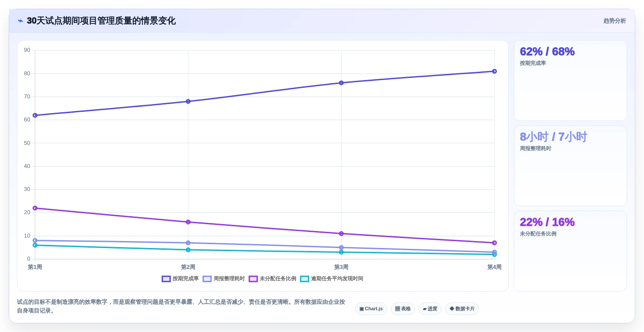
Task: Click the 未分配任务比例 point at 第2周
Action: (188, 222)
